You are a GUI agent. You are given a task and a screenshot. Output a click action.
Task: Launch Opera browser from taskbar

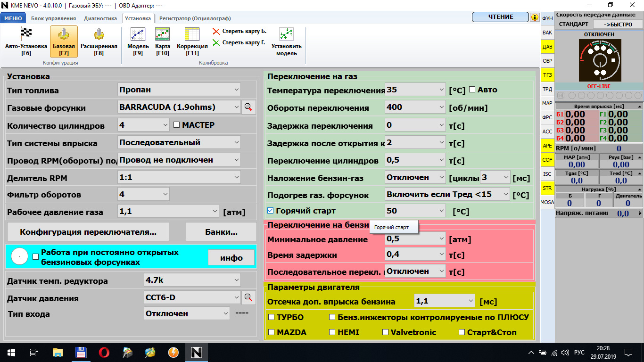(104, 352)
